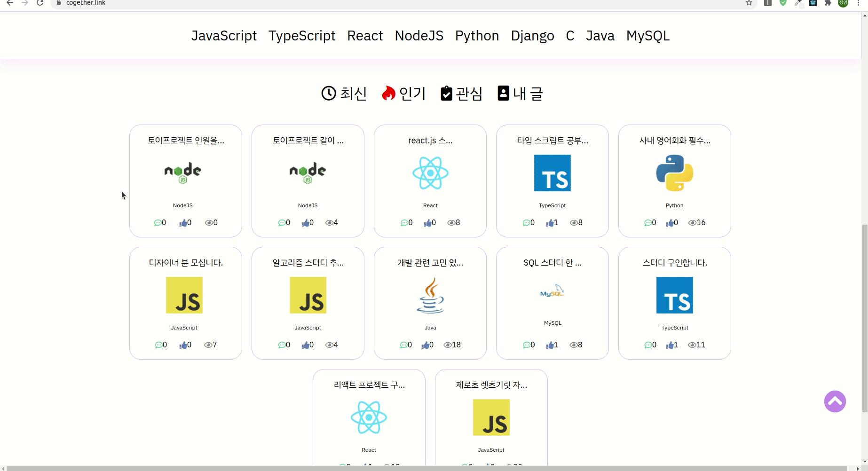868x471 pixels.
Task: Open the react.js 스... post title
Action: [x=430, y=141]
